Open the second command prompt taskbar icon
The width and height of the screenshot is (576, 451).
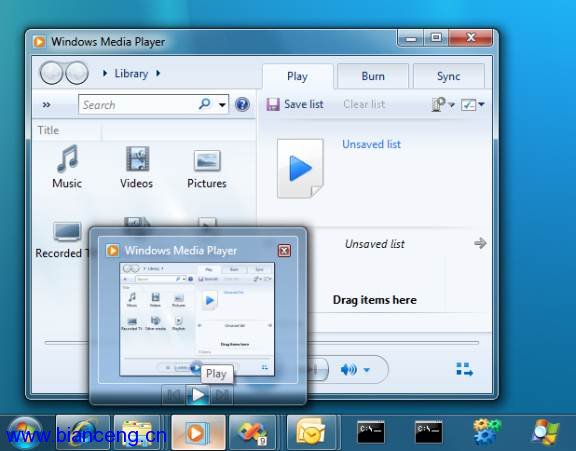coord(429,432)
